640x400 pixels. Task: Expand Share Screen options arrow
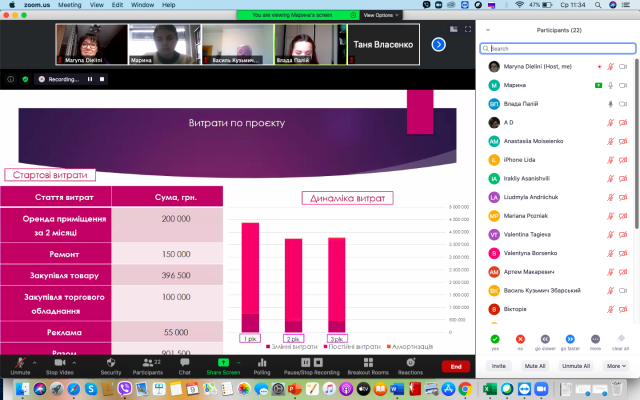point(238,362)
